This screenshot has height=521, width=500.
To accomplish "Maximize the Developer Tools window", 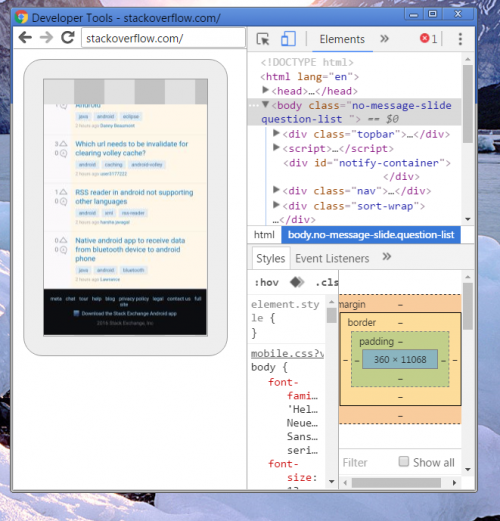I will (x=432, y=14).
